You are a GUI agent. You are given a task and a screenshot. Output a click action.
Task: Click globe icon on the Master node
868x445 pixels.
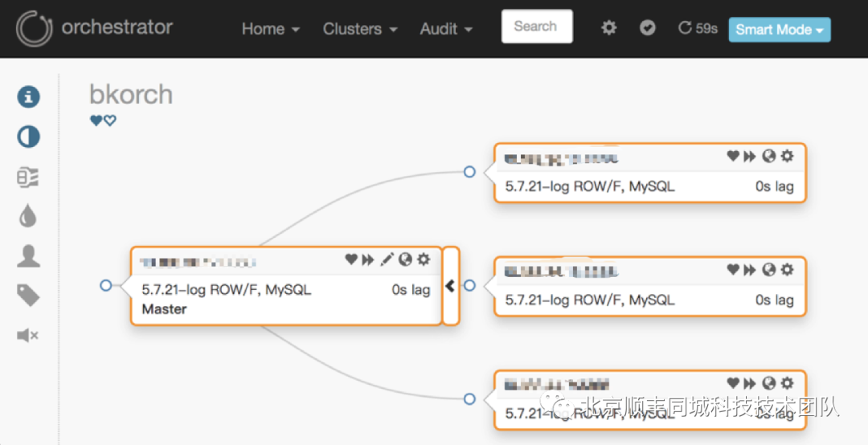click(x=405, y=259)
